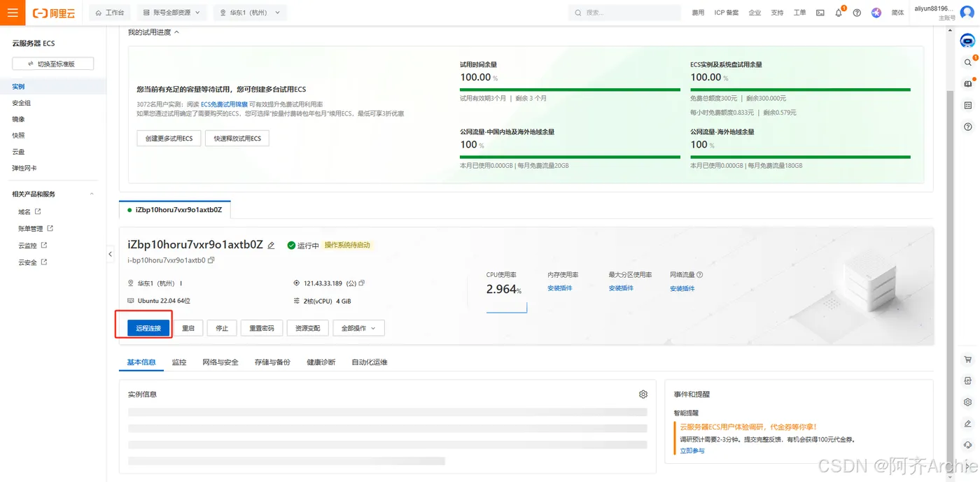Screen dimensions: 980x482
Task: Switch to 网络与安全 tab
Action: (x=220, y=362)
